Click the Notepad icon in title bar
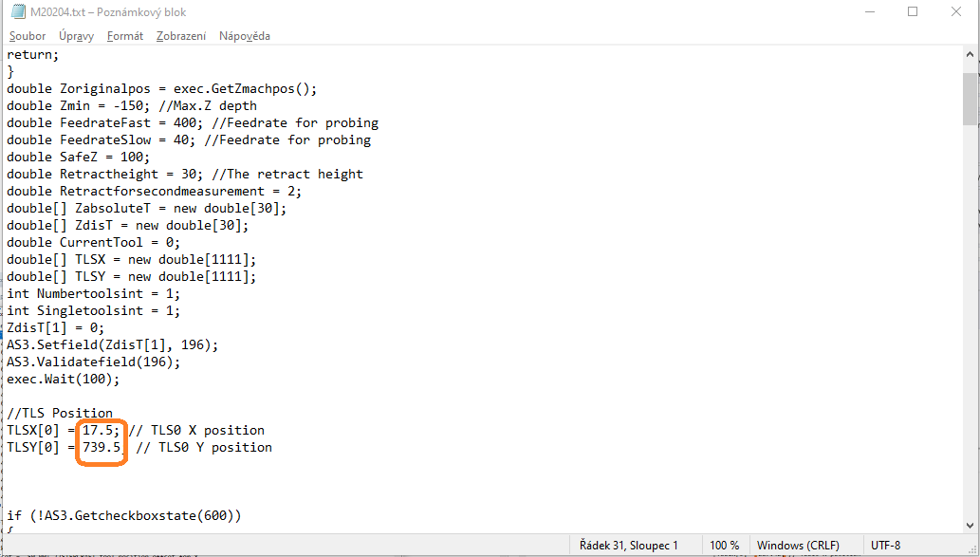980x557 pixels. (x=18, y=12)
